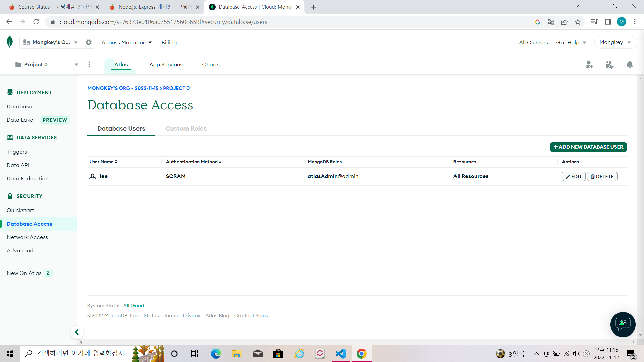This screenshot has width=644, height=362.
Task: Open Mongkey user account dropdown
Action: click(x=615, y=42)
